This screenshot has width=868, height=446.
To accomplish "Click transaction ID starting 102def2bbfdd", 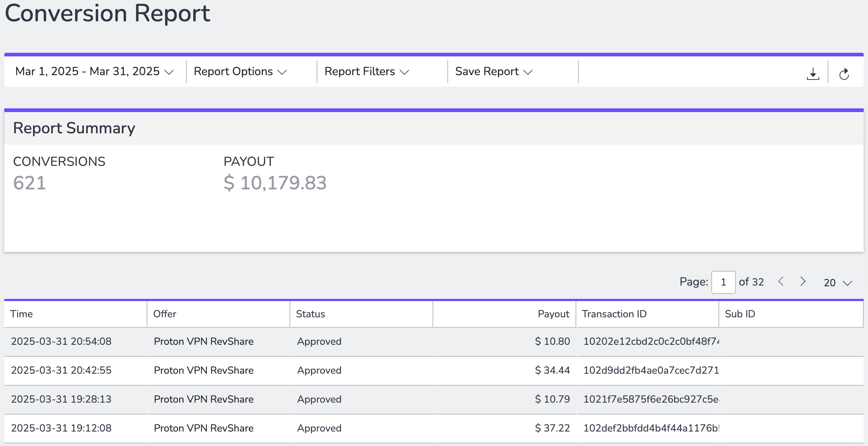I will point(651,428).
